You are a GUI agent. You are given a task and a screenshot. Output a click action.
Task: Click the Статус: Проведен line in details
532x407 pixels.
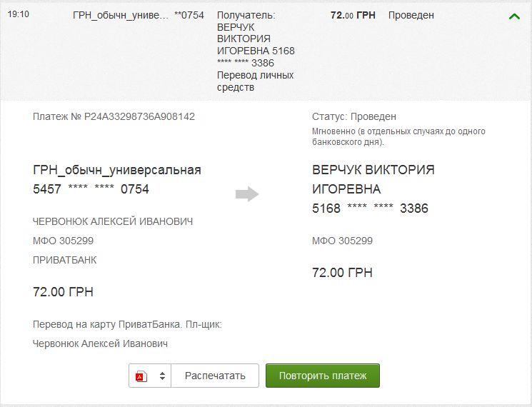(x=353, y=116)
